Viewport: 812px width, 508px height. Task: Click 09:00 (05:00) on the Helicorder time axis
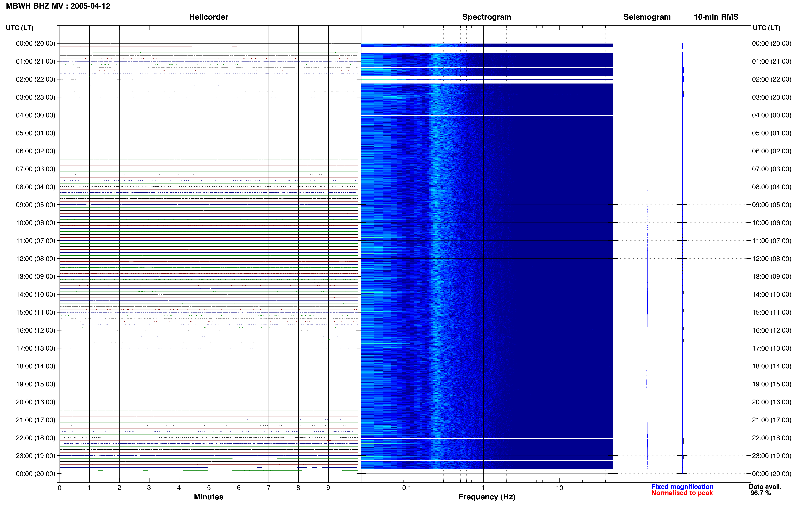(36, 205)
